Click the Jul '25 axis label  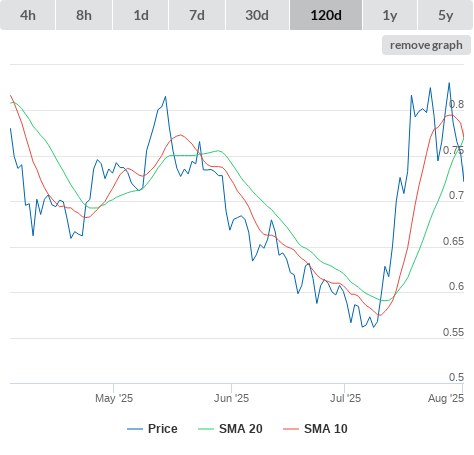point(345,398)
